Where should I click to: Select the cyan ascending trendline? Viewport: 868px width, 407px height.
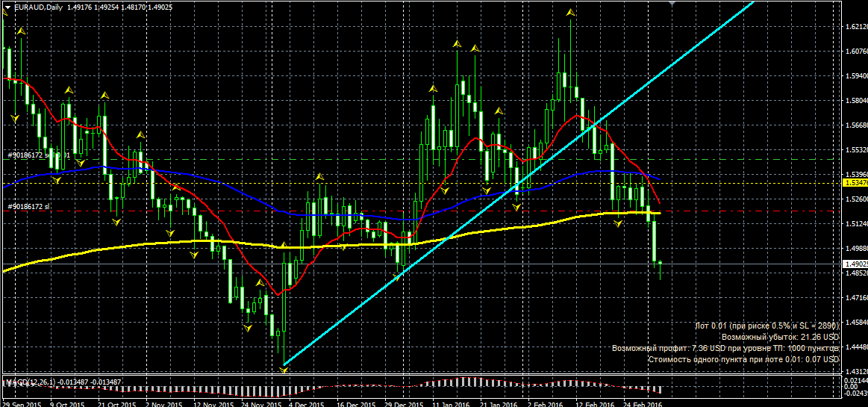click(x=519, y=182)
